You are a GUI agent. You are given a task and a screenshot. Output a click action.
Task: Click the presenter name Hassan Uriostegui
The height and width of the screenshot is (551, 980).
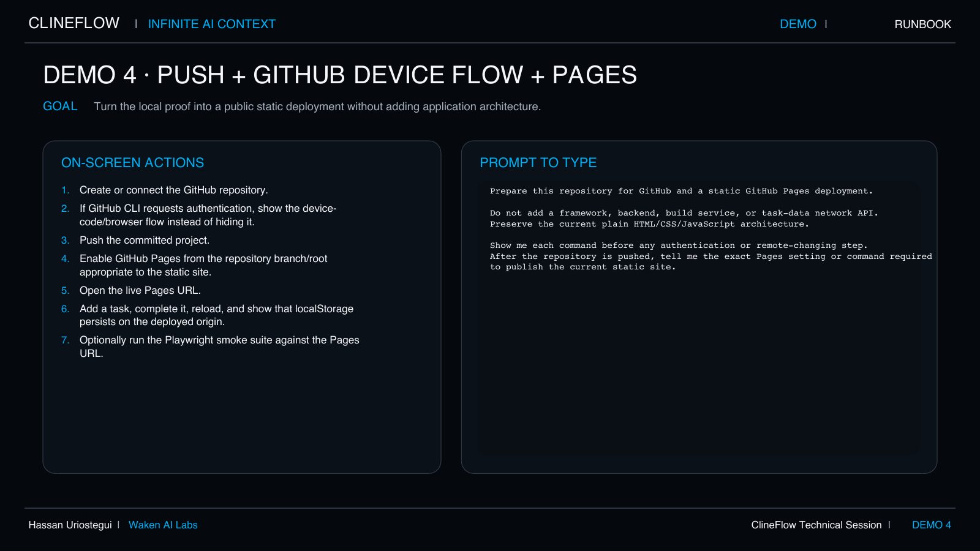[x=70, y=525]
